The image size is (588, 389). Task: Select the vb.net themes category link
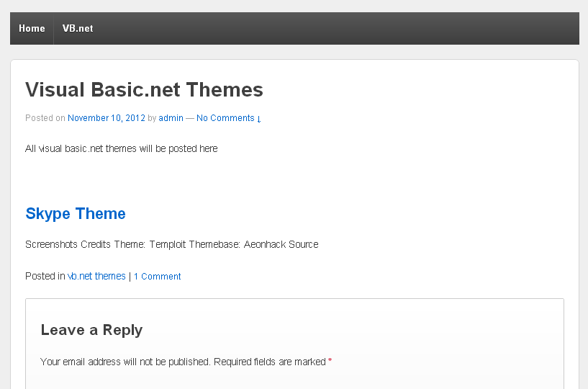[x=96, y=277]
